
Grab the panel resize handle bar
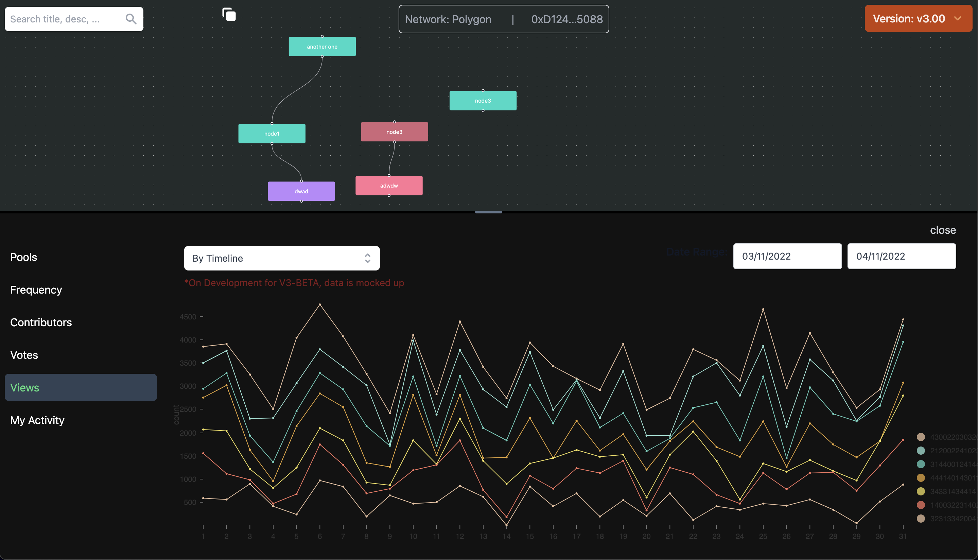coord(488,212)
